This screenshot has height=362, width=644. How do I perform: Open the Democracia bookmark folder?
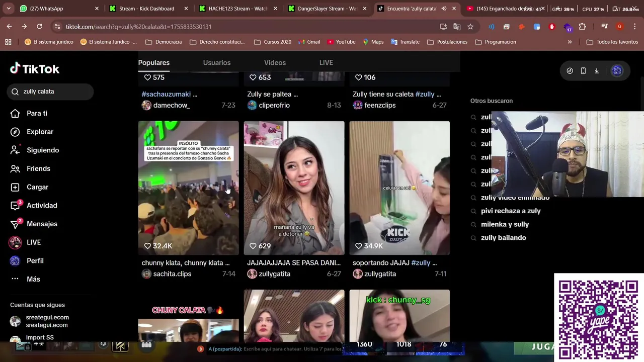click(x=164, y=42)
